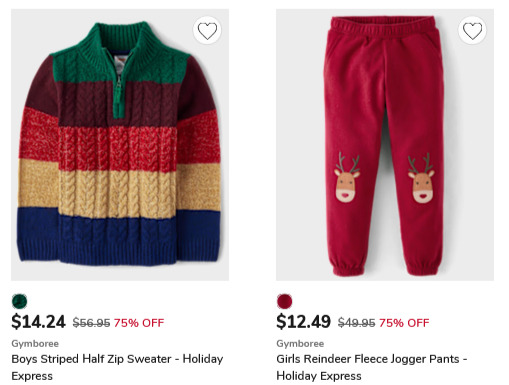Click the $14.24 sale price
Image resolution: width=509 pixels, height=385 pixels.
click(x=38, y=322)
